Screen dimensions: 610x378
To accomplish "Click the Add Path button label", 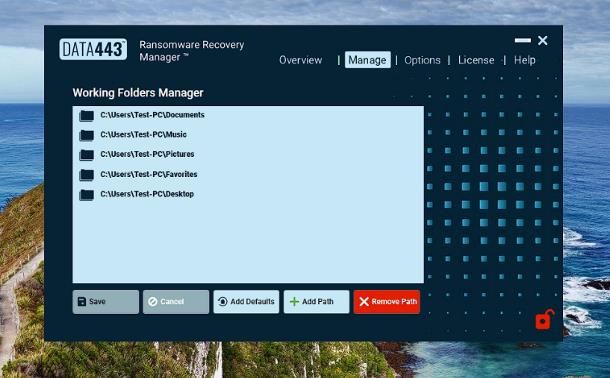I will coord(318,301).
